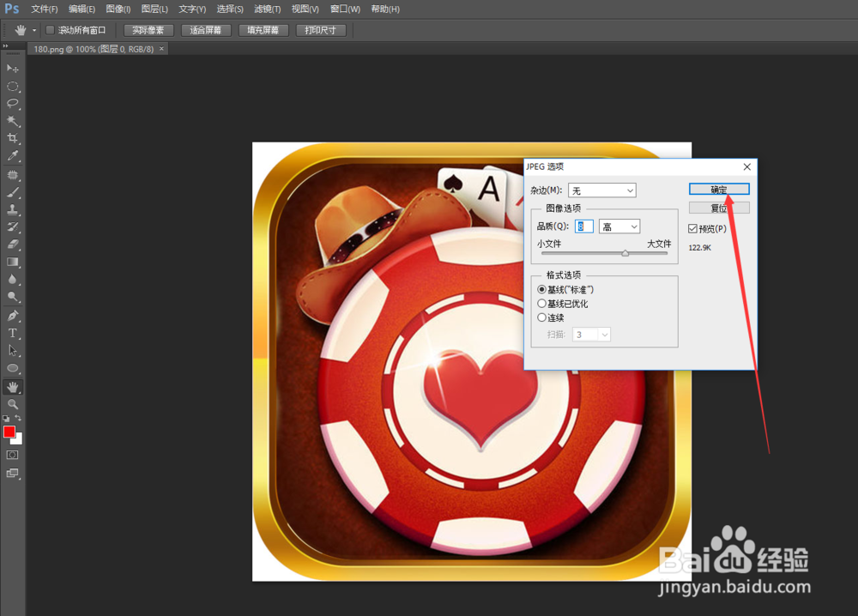Select the Magic Wand tool
Viewport: 858px width, 616px height.
point(13,121)
